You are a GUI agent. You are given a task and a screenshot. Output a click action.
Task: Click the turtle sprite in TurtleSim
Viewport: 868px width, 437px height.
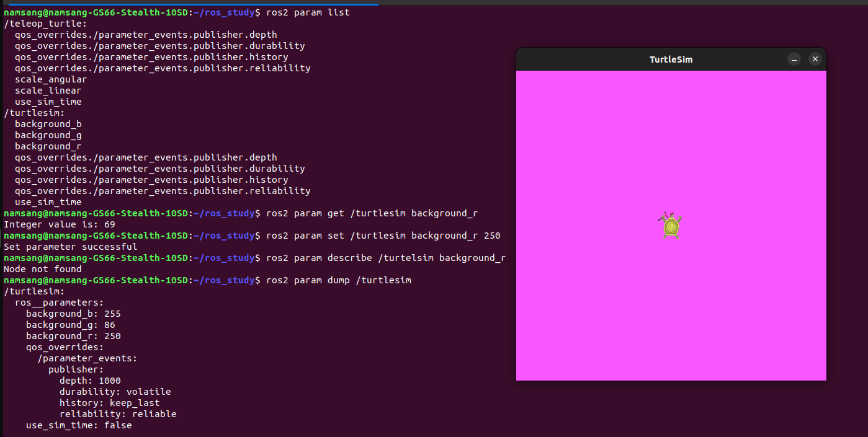point(670,226)
